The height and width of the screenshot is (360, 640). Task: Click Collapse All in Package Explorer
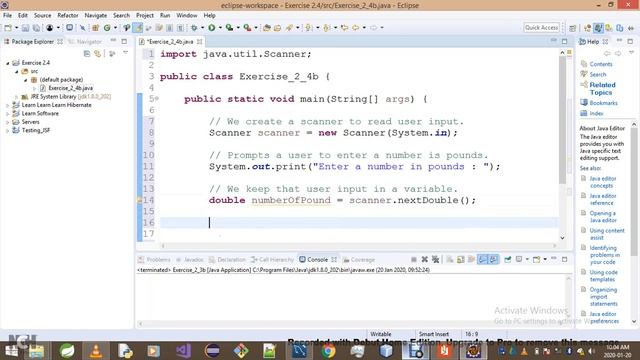(x=87, y=53)
